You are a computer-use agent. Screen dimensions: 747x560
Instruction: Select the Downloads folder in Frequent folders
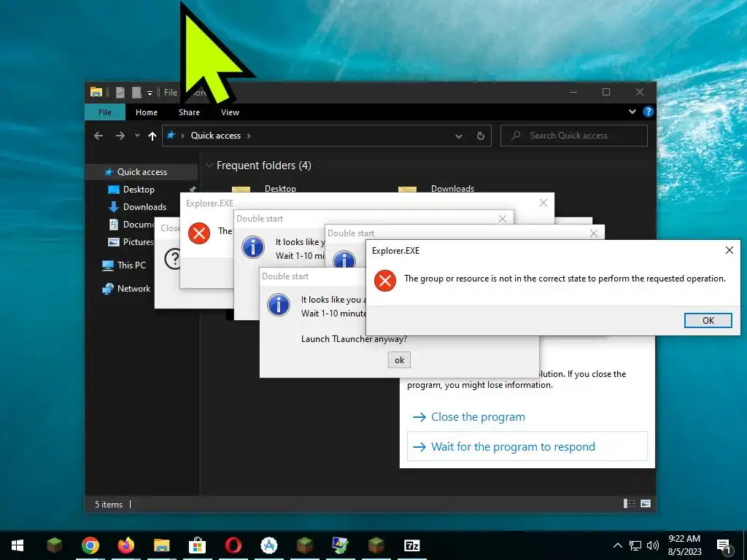tap(452, 189)
